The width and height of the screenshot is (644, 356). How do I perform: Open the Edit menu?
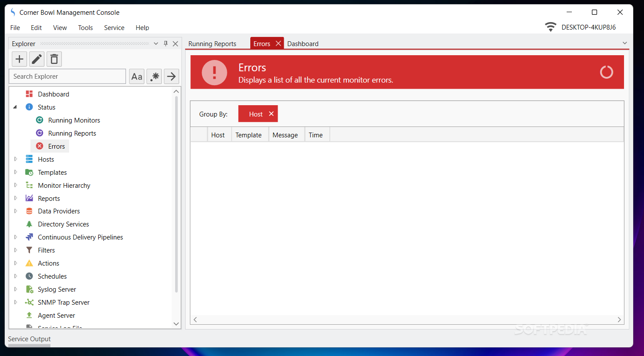point(36,27)
